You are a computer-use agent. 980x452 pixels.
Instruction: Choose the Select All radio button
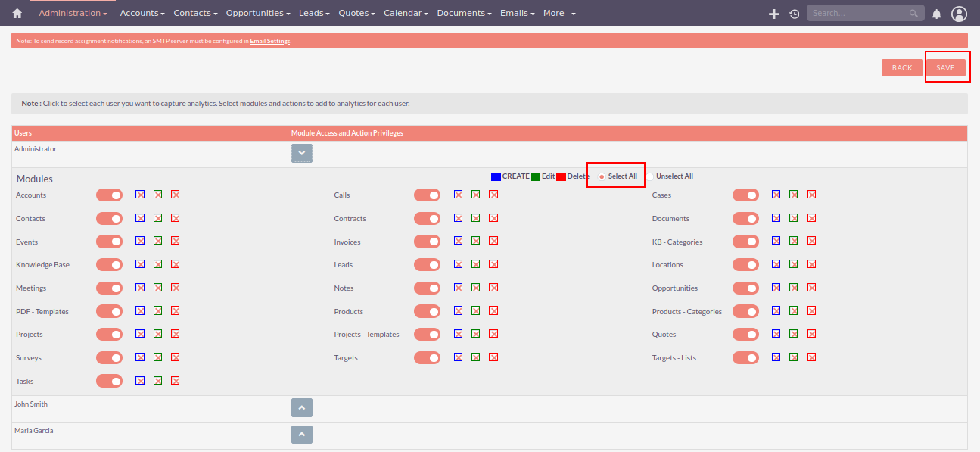pos(602,176)
